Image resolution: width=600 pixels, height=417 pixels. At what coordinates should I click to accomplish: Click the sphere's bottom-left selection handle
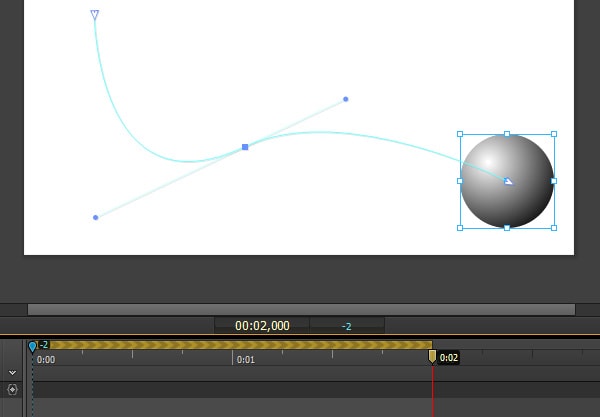(x=460, y=228)
